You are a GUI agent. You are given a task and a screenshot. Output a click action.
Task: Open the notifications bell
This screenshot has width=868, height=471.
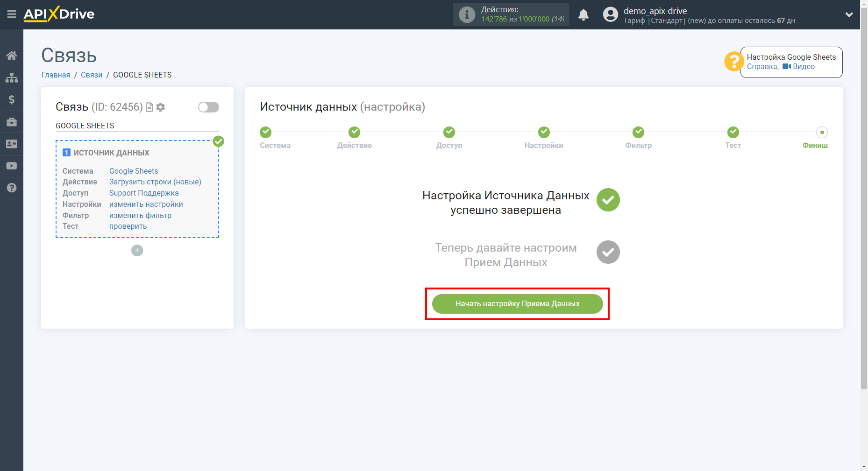tap(583, 14)
